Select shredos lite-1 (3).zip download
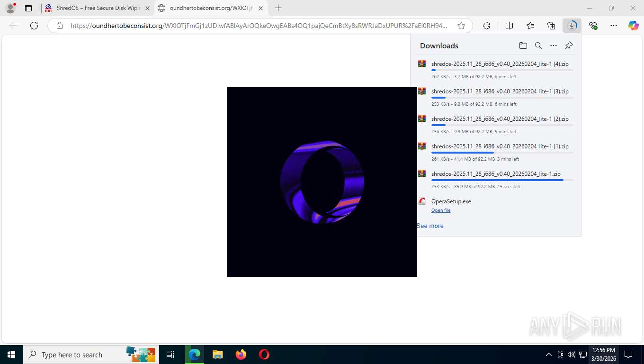 (x=496, y=97)
